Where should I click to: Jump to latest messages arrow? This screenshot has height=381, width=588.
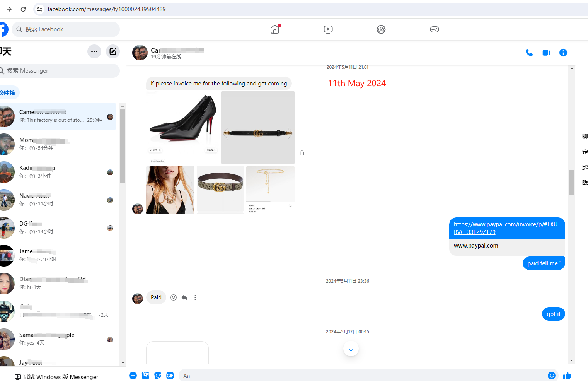[x=351, y=349]
